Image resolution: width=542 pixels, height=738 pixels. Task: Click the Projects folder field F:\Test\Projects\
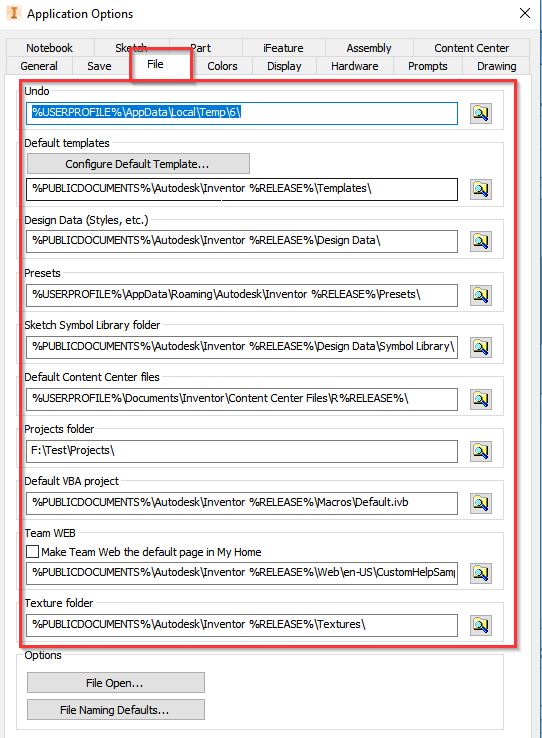coord(242,451)
